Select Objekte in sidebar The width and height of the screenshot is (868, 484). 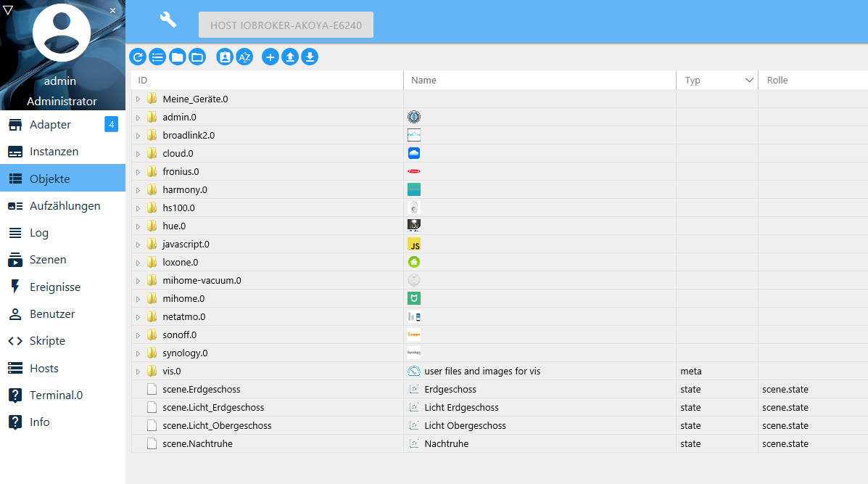point(62,179)
